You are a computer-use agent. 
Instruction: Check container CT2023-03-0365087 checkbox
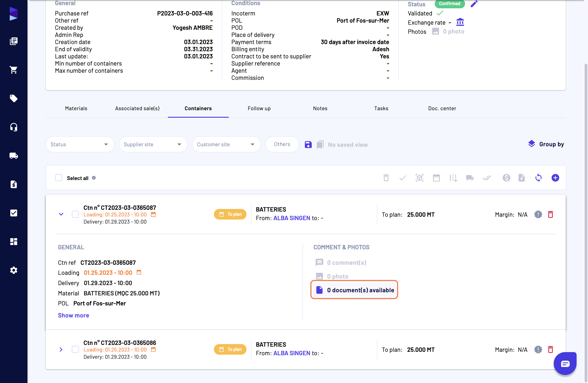click(75, 214)
